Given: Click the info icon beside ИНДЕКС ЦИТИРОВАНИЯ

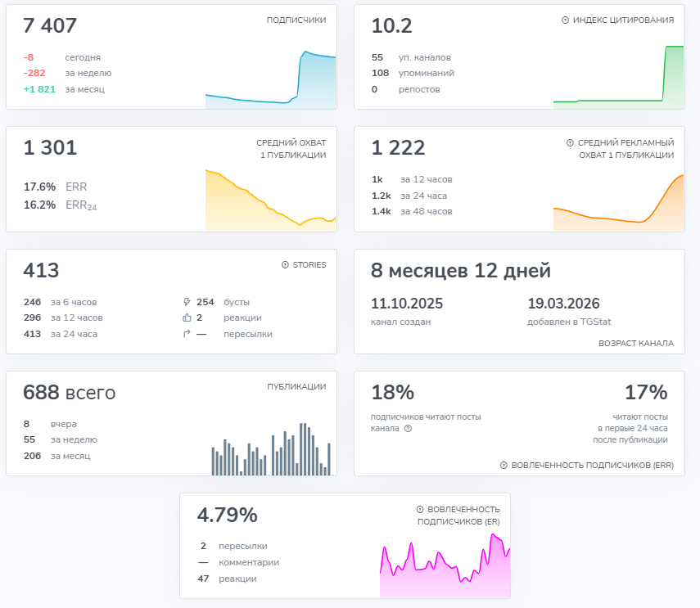Looking at the screenshot, I should click(565, 20).
